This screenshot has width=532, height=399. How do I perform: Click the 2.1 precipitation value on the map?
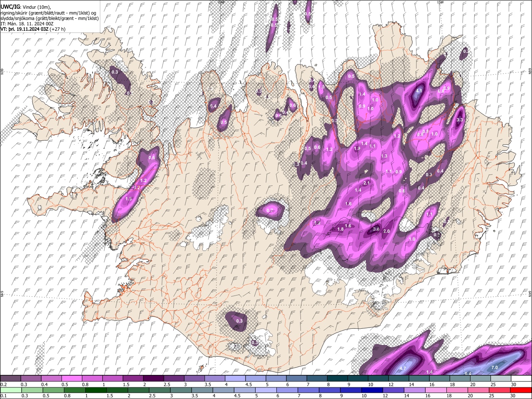367,183
